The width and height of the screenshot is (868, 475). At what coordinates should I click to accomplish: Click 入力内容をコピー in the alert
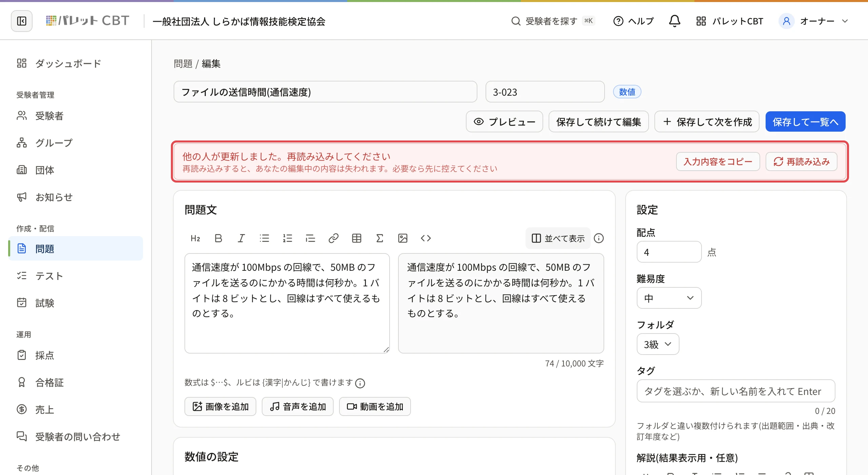pyautogui.click(x=718, y=161)
